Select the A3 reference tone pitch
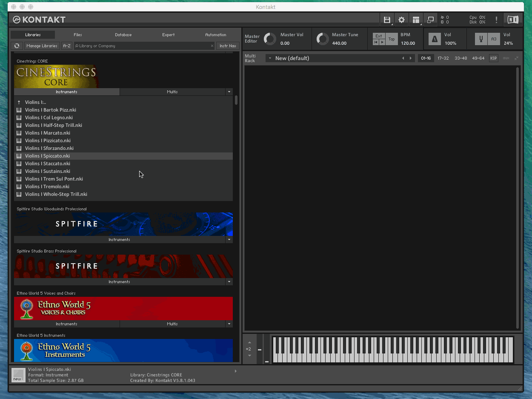532x399 pixels. 494,39
